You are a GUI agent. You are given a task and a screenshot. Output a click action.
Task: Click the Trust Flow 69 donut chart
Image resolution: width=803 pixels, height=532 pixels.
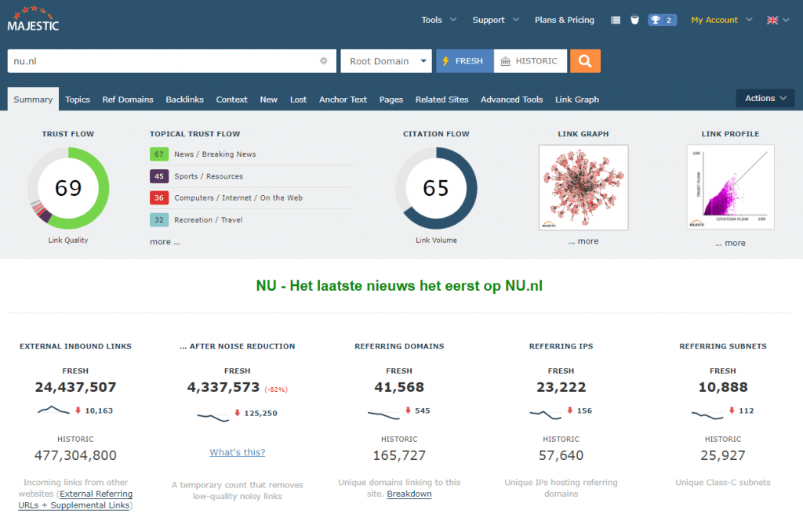(68, 188)
